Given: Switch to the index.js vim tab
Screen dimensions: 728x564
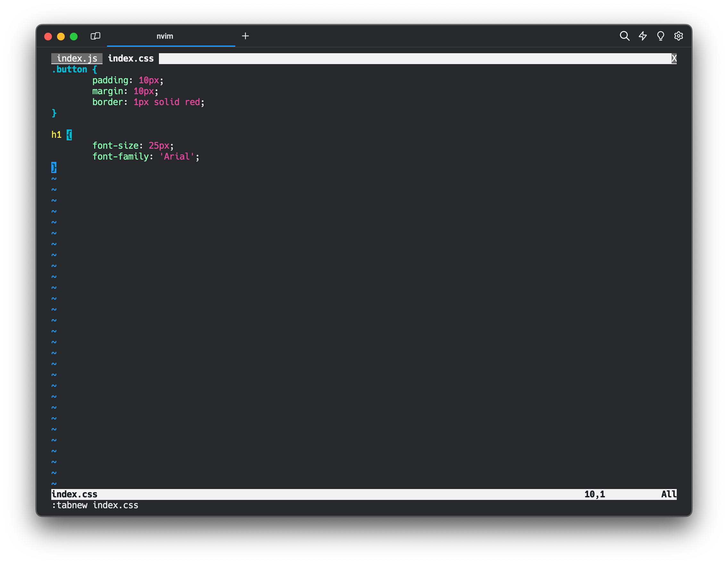Looking at the screenshot, I should pyautogui.click(x=77, y=59).
